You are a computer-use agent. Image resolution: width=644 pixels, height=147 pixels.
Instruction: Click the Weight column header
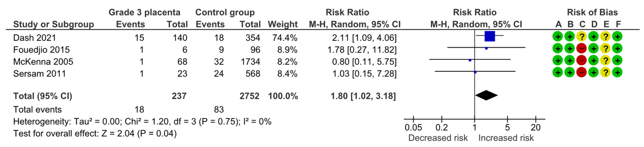(x=283, y=24)
